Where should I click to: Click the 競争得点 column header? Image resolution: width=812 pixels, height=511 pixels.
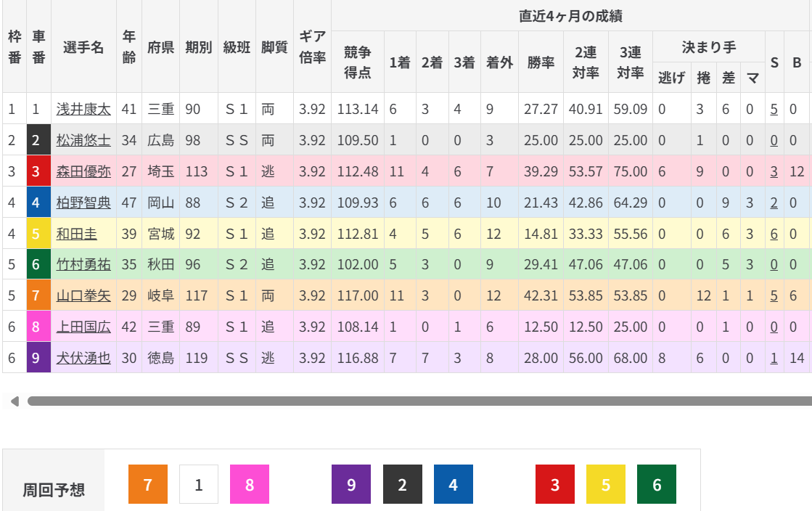(x=358, y=62)
